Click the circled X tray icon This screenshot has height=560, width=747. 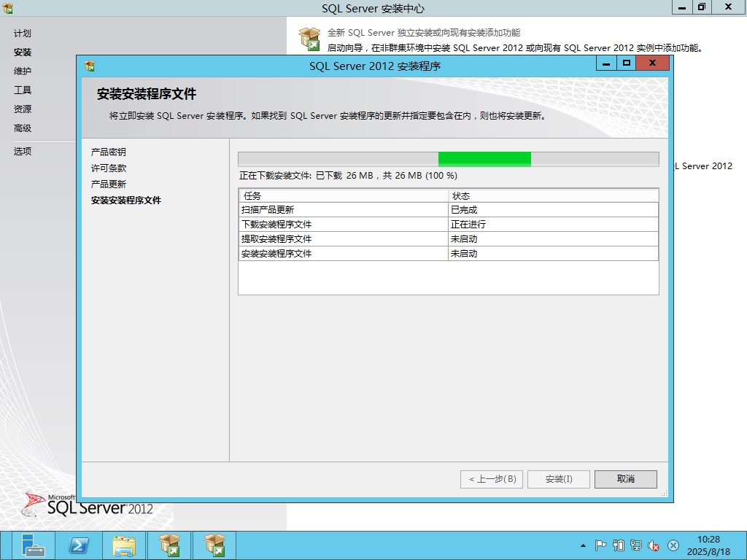673,545
